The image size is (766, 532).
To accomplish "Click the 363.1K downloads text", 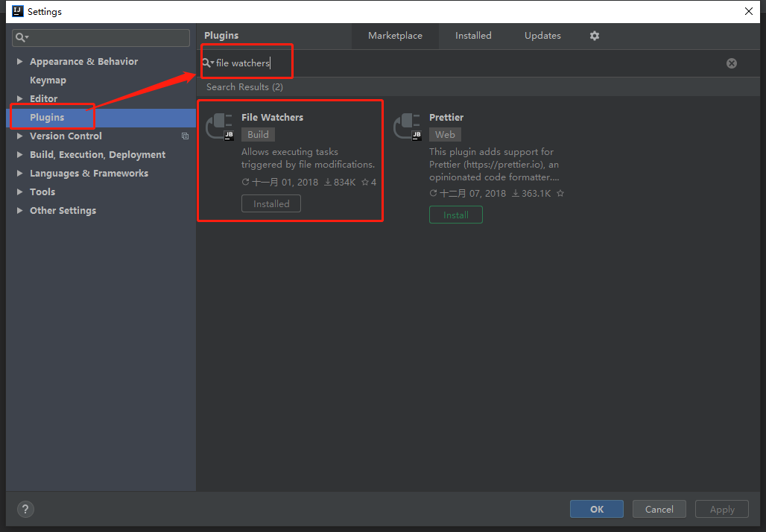I will coord(536,194).
